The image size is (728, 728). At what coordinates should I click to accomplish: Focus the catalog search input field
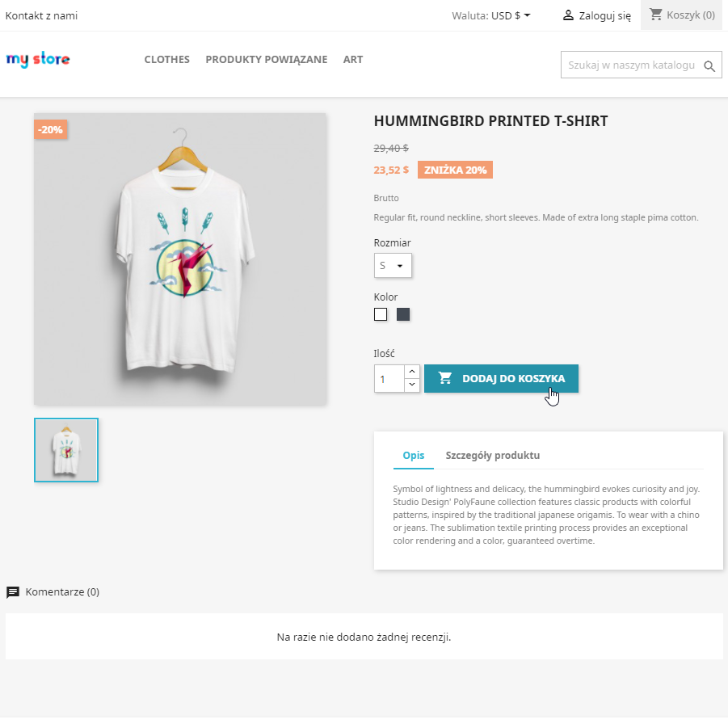click(631, 65)
